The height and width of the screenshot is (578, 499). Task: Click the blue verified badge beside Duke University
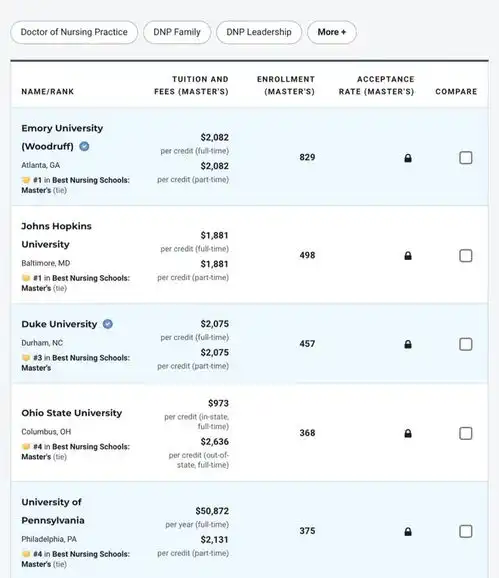108,324
